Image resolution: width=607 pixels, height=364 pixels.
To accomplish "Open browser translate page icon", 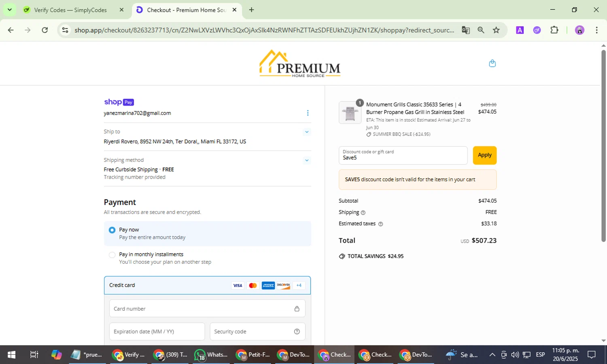I will 466,30.
